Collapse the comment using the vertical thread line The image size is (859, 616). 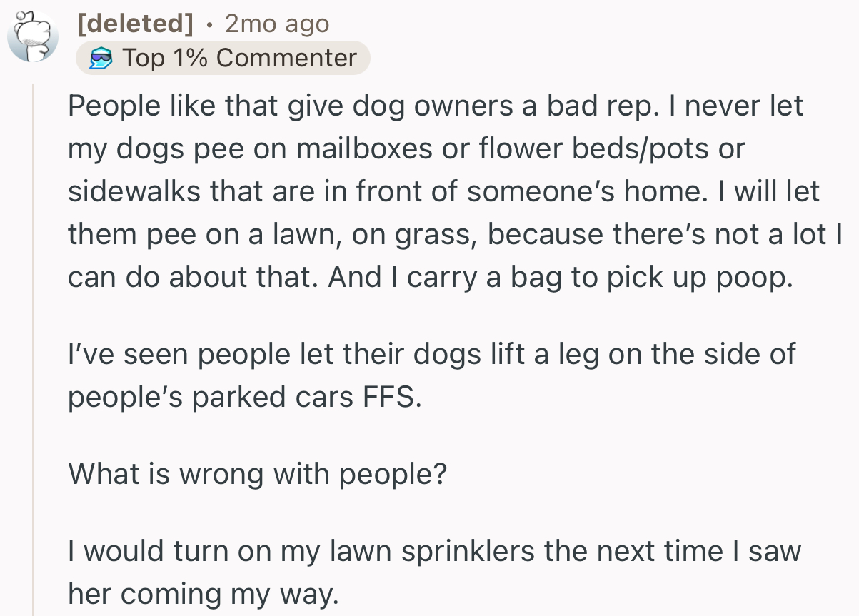[34, 343]
